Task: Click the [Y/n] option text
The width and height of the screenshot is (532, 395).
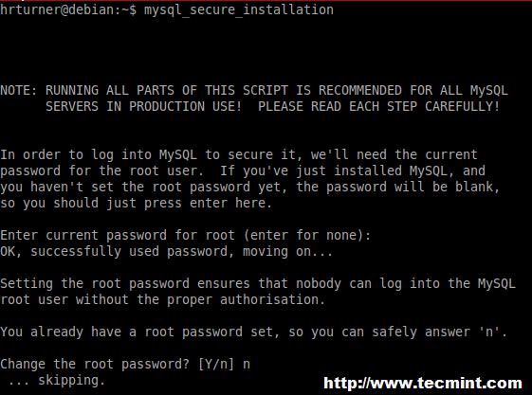Action: 216,365
